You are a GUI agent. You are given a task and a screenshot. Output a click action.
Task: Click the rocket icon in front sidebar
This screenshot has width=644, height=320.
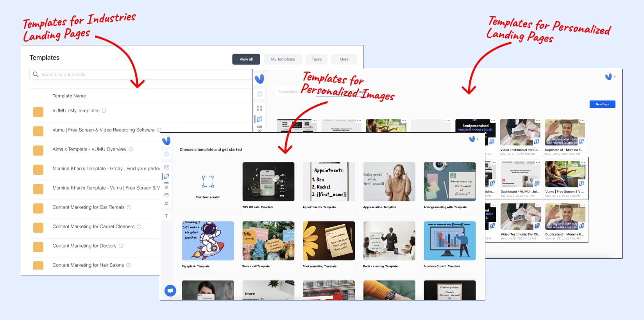(x=166, y=187)
